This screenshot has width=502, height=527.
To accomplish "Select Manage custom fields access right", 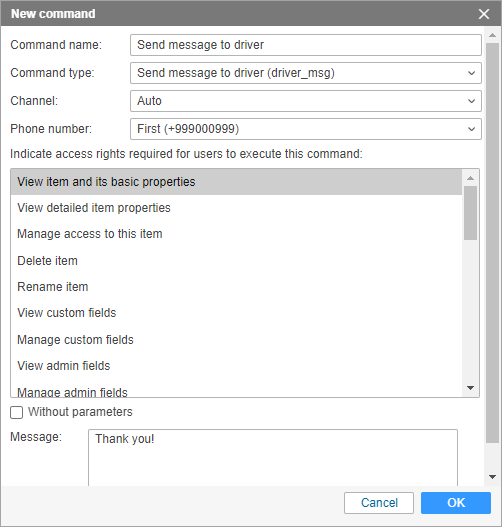I will (236, 340).
